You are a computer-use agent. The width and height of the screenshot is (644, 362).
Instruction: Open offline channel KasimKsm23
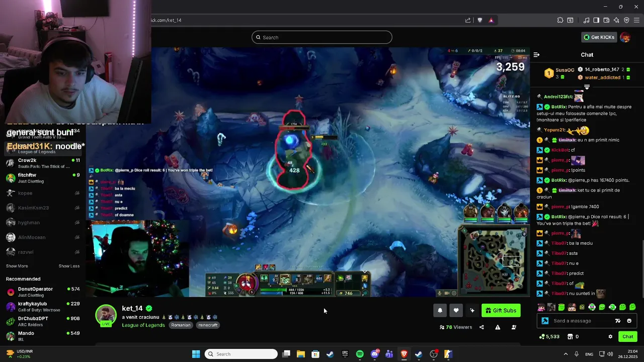pyautogui.click(x=43, y=208)
